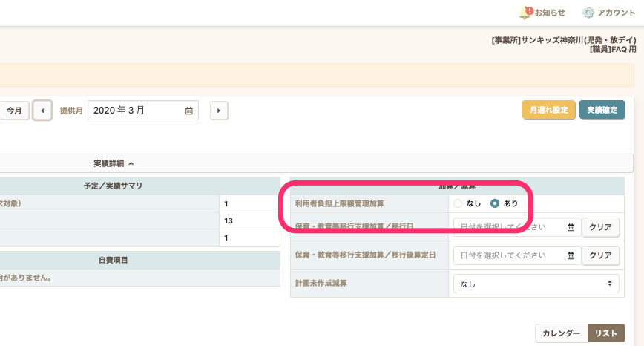This screenshot has width=644, height=346.
Task: Switch to リスト view
Action: coord(605,333)
